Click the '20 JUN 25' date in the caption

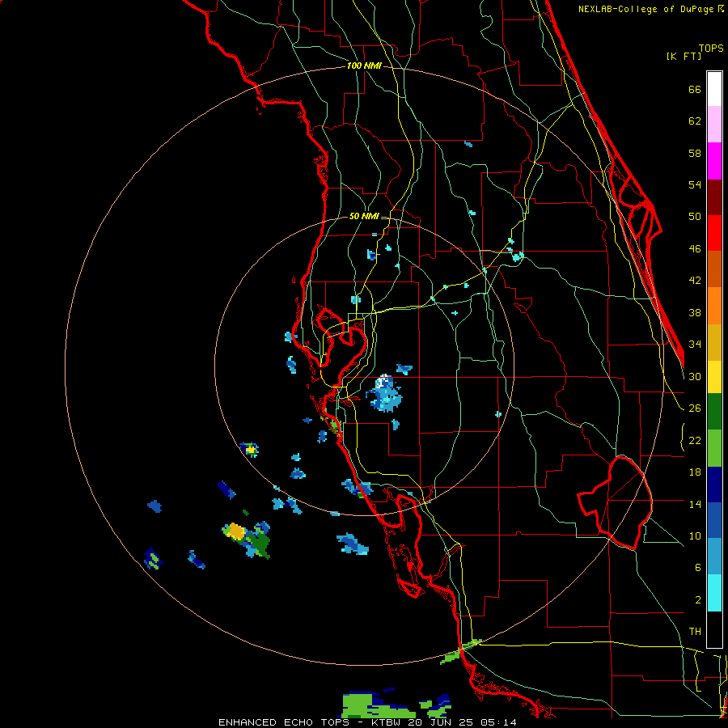click(x=442, y=722)
